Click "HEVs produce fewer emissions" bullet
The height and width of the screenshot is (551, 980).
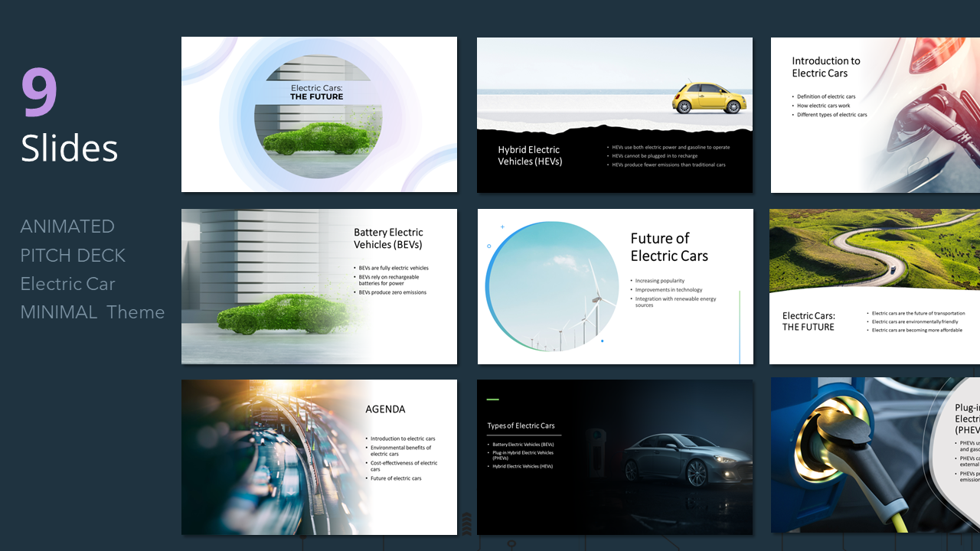668,165
